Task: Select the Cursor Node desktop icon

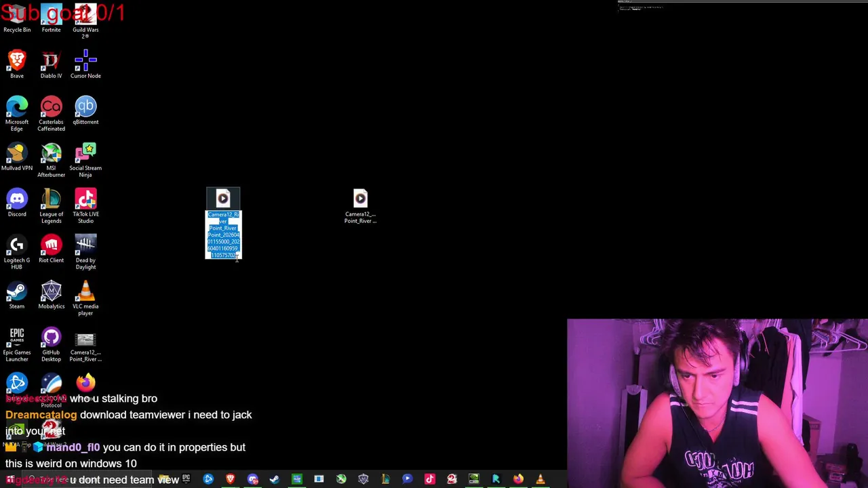Action: (x=85, y=64)
